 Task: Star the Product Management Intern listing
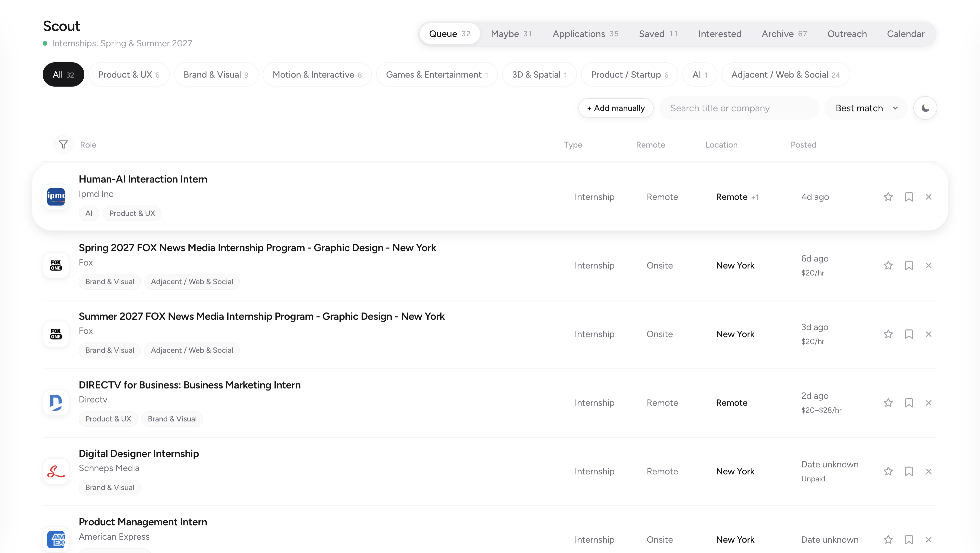(888, 539)
